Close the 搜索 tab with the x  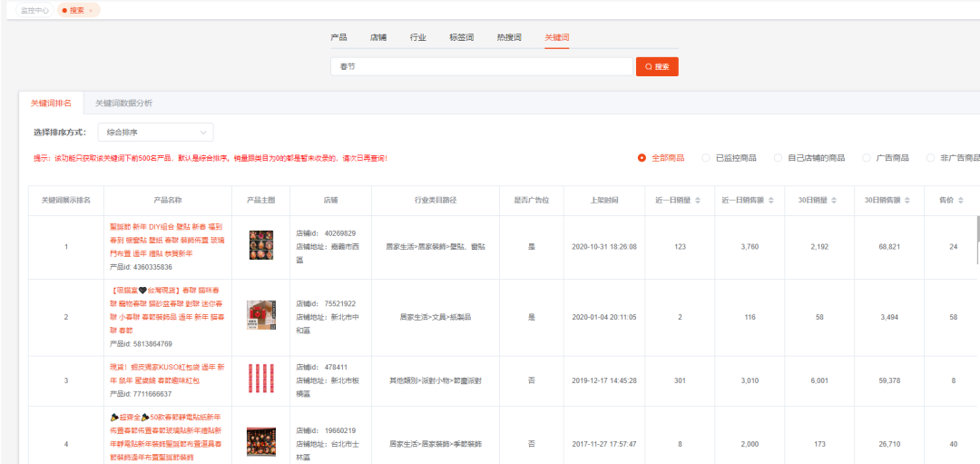coord(90,11)
